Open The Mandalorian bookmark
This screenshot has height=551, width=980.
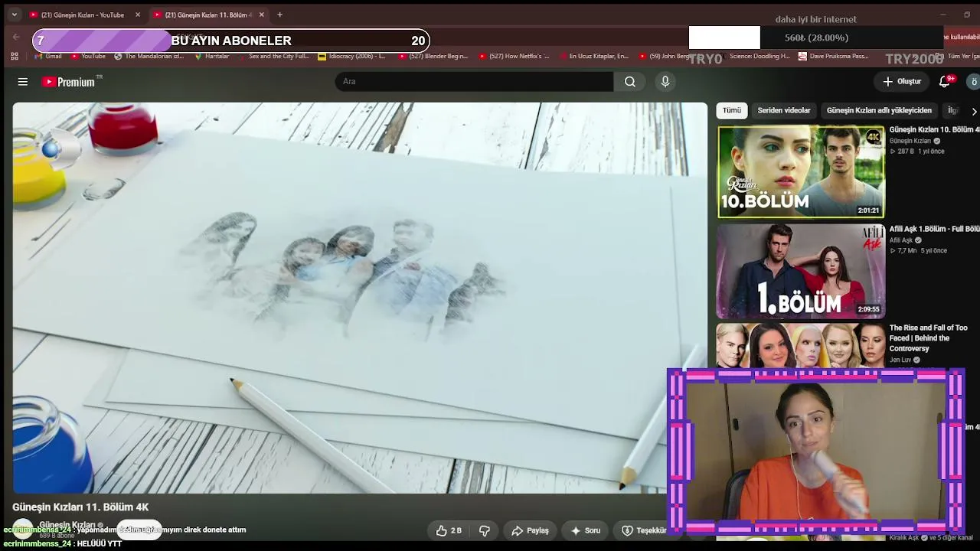pyautogui.click(x=149, y=56)
